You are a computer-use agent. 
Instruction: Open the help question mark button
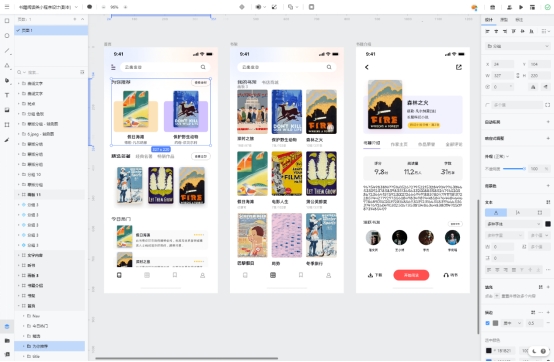pyautogui.click(x=543, y=351)
